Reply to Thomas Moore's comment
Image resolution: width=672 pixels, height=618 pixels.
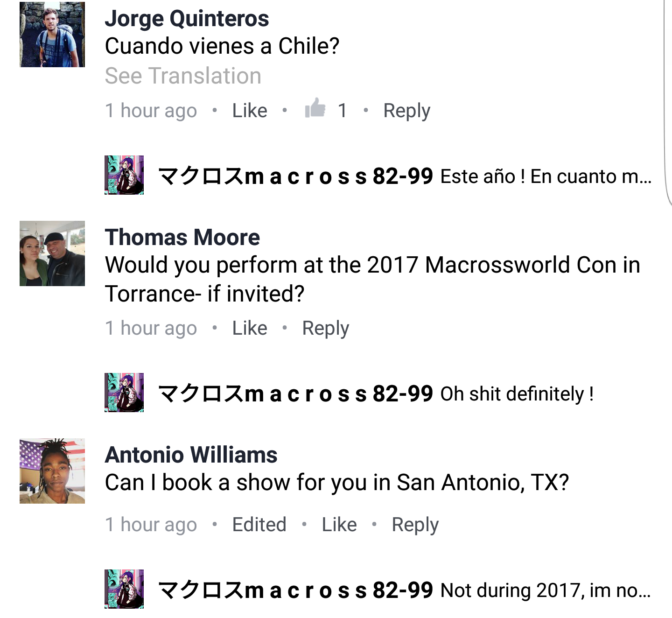point(325,329)
